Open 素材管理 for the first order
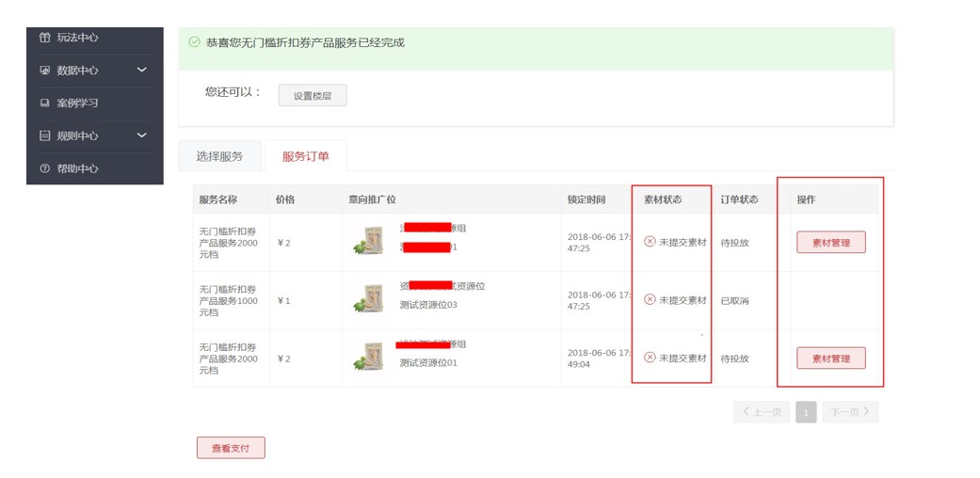The height and width of the screenshot is (478, 980). click(x=831, y=243)
